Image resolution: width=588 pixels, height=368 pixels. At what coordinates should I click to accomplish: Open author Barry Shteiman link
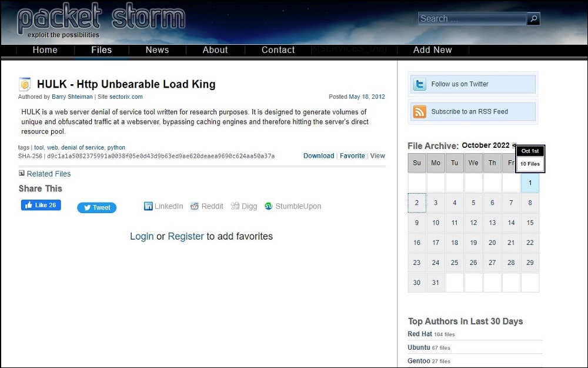tap(72, 97)
